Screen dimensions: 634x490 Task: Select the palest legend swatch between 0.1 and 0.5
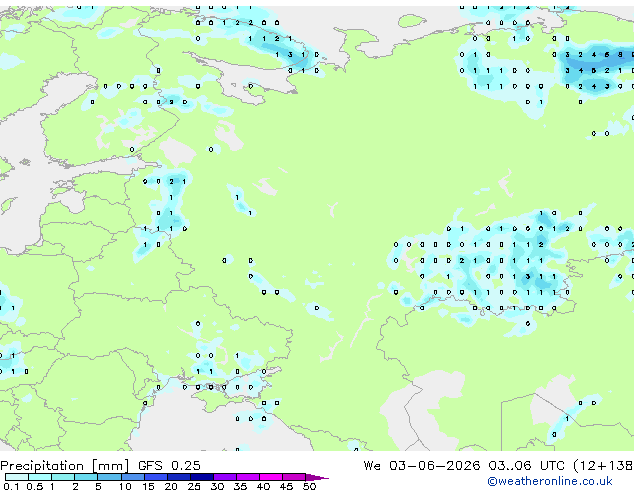pyautogui.click(x=17, y=477)
